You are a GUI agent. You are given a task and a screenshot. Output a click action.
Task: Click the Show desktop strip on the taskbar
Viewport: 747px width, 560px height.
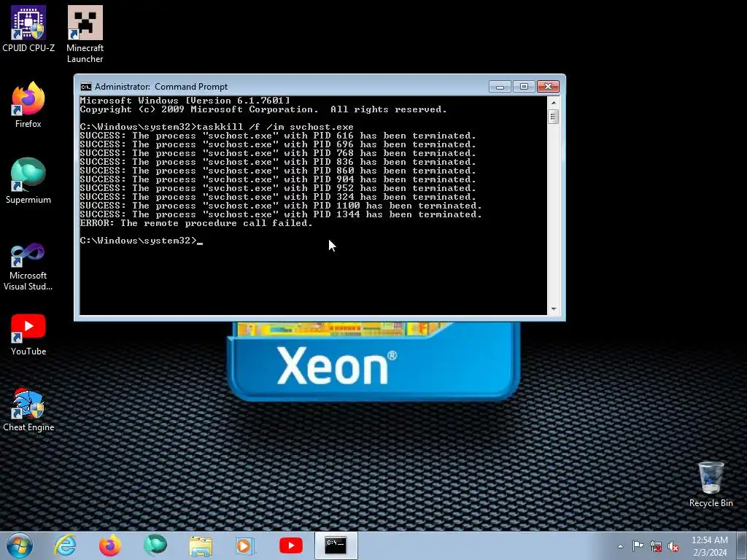742,545
